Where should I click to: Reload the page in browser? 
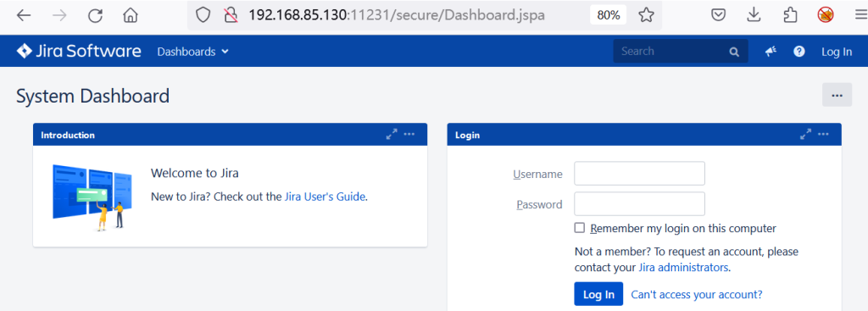(95, 15)
